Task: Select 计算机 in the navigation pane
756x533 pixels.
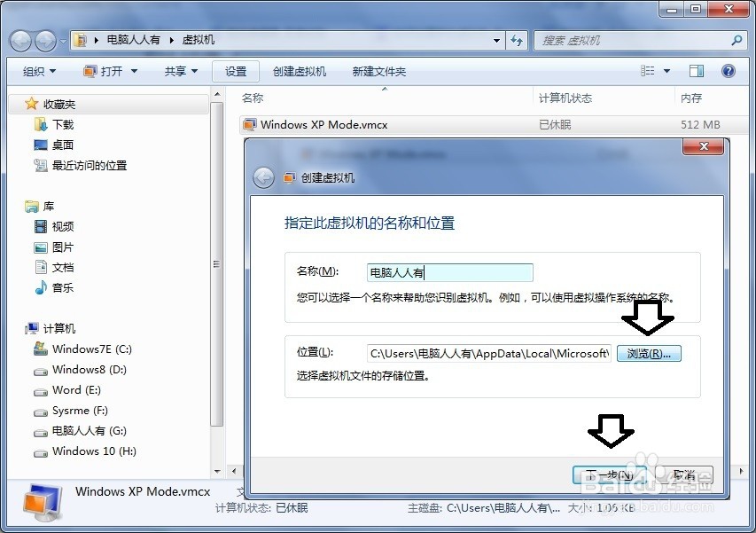Action: pyautogui.click(x=58, y=328)
